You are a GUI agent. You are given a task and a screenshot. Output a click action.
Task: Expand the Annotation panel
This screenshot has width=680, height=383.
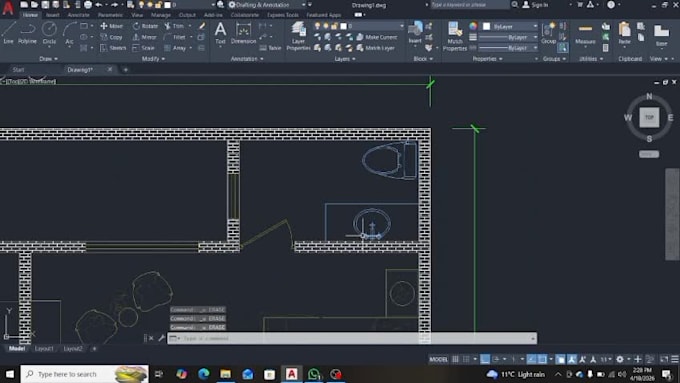247,59
